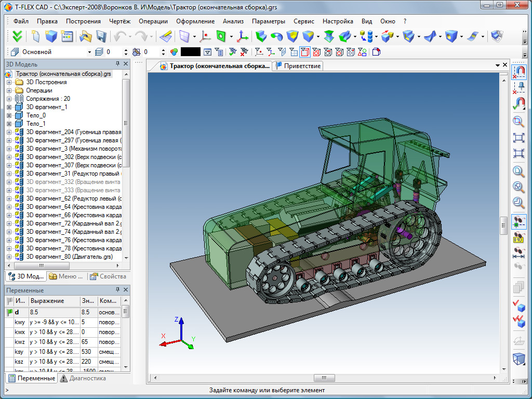532x399 pixels.
Task: Close the 3D Модель panel
Action: tap(126, 64)
